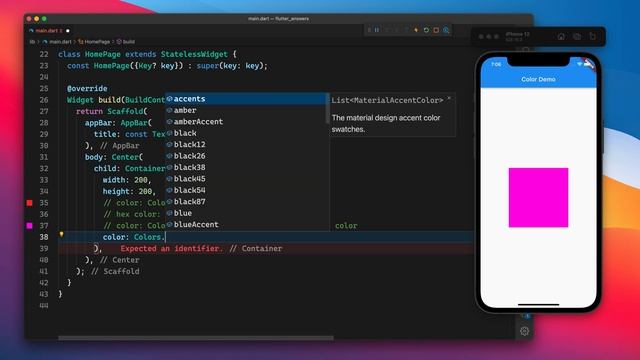The height and width of the screenshot is (360, 640).
Task: Restart debugging with green restart icon
Action: 426,30
